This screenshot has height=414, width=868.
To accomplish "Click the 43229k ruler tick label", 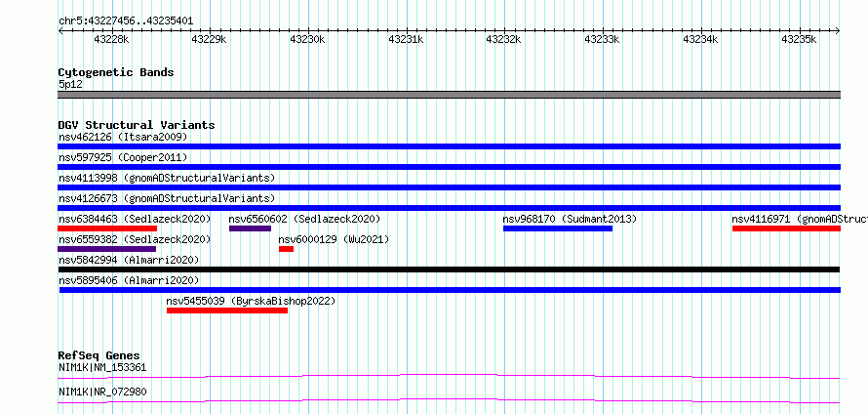I will pos(209,39).
